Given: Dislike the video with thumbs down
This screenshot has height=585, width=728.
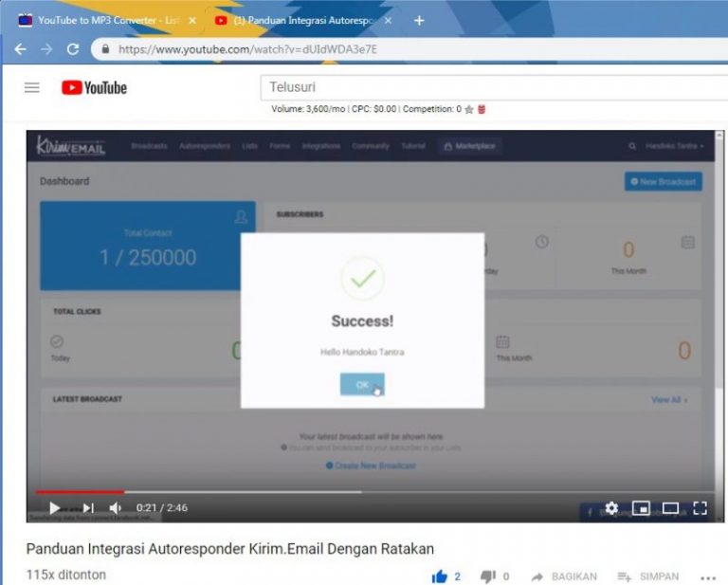Looking at the screenshot, I should (487, 576).
